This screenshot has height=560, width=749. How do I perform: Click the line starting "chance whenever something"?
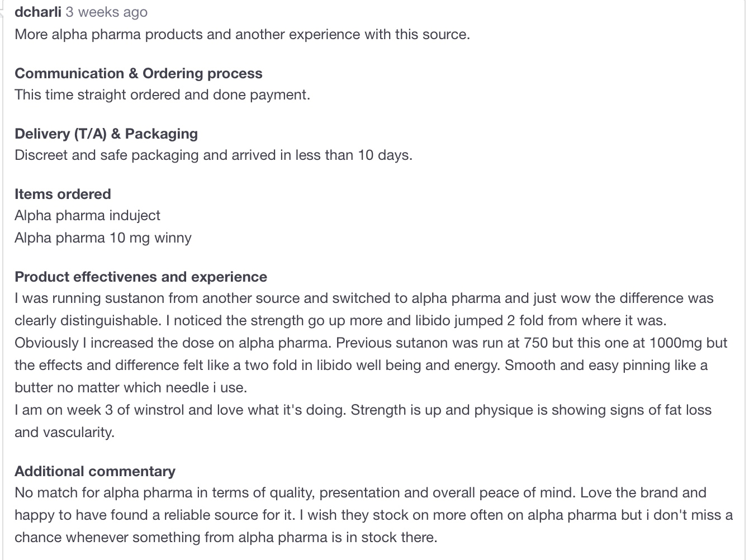[226, 537]
